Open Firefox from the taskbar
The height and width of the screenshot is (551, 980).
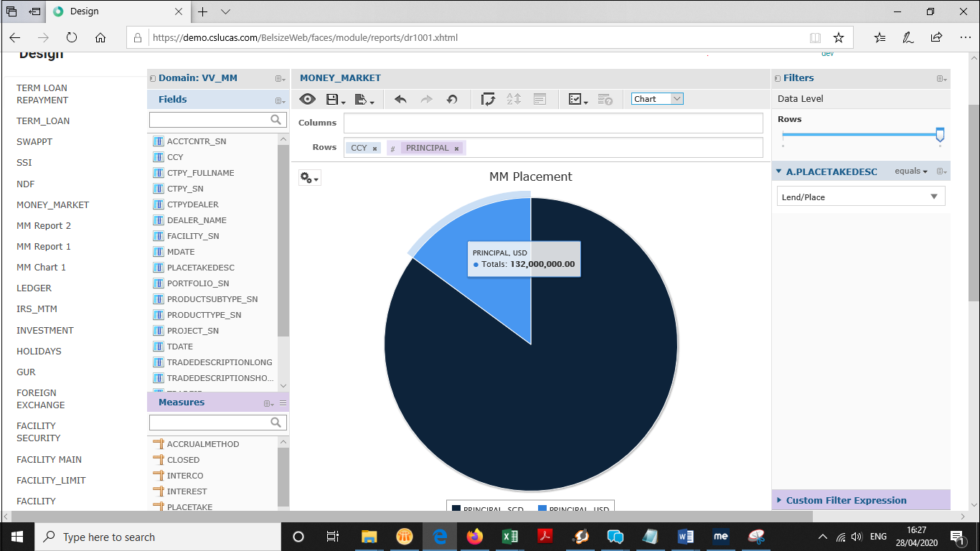[475, 537]
